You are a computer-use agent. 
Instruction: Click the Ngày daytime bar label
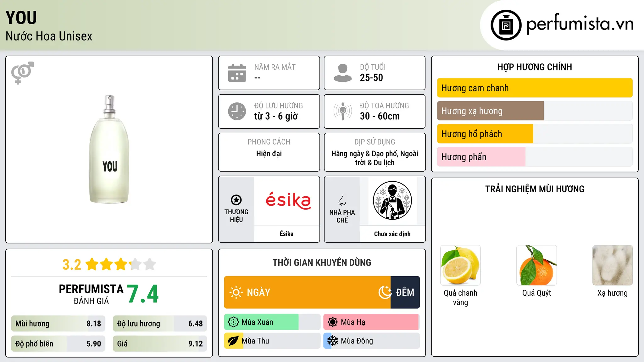[258, 292]
